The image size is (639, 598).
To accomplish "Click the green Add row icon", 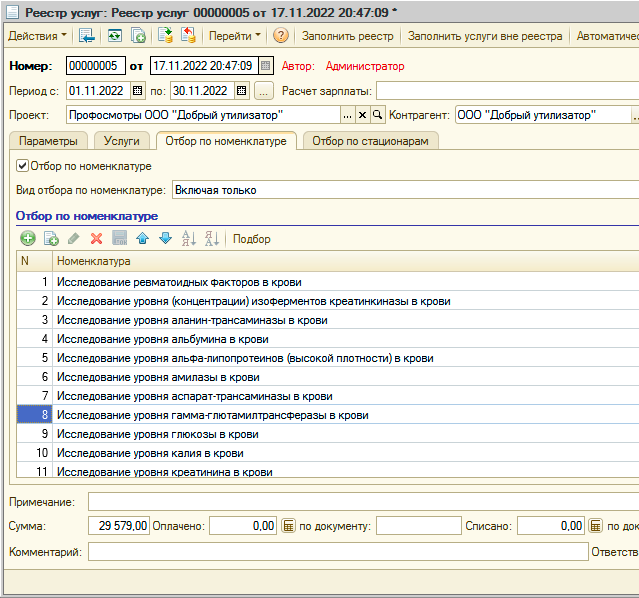I will tap(27, 239).
